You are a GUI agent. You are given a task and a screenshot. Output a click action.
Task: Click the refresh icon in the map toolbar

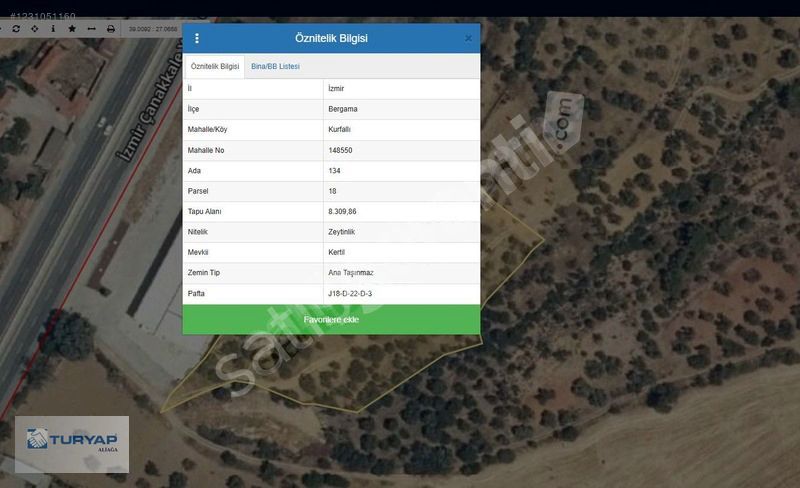tap(16, 29)
